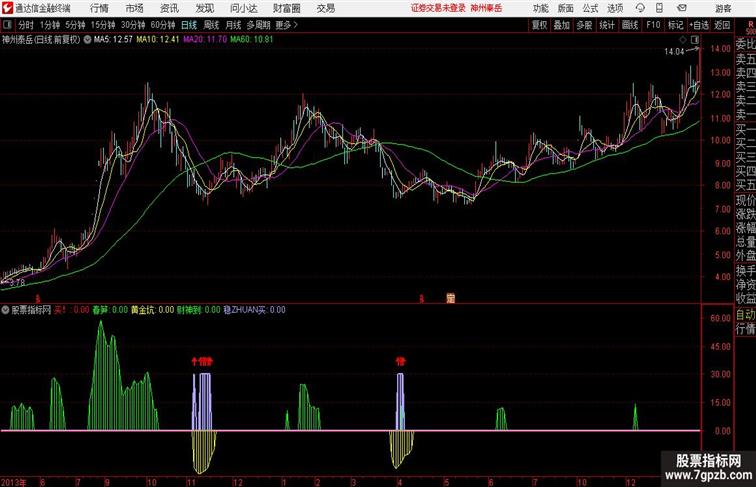Image resolution: width=756 pixels, height=487 pixels.
Task: Switch to 60分钟 period
Action: coord(163,25)
